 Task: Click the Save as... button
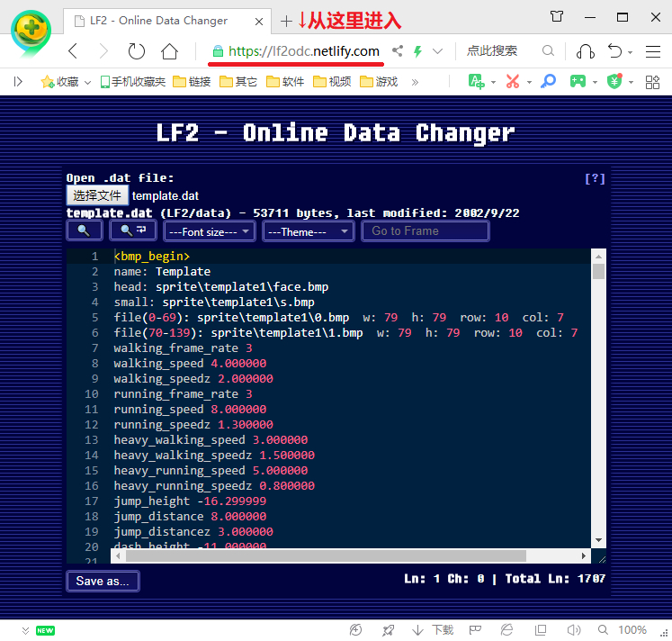pyautogui.click(x=103, y=581)
